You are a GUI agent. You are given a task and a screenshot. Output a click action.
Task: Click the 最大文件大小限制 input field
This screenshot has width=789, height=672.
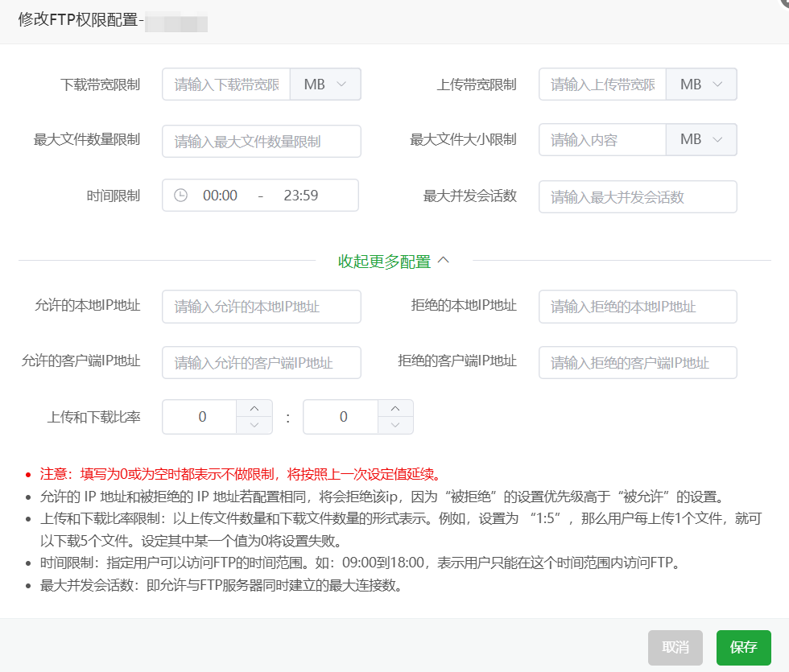[602, 138]
